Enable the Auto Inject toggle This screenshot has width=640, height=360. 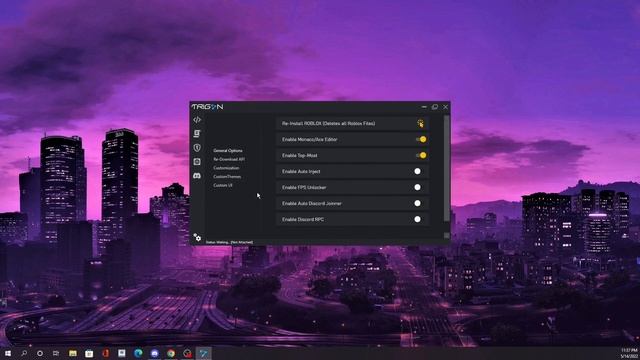click(x=417, y=171)
